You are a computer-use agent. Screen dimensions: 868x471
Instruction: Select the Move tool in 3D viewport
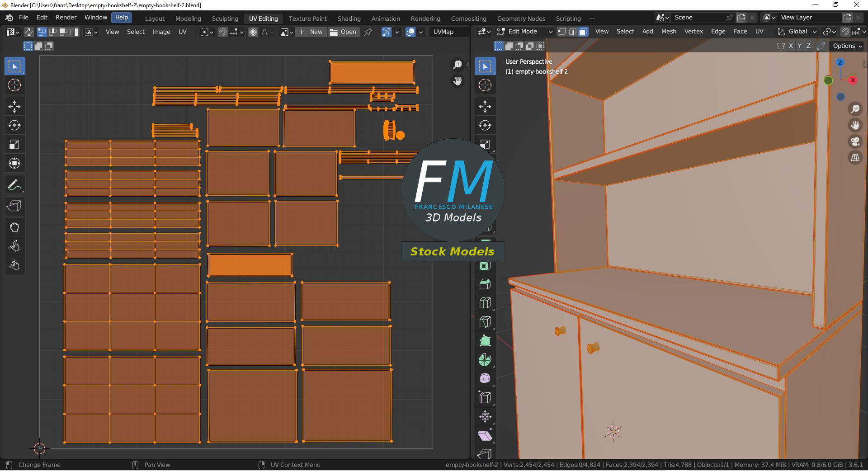[485, 107]
